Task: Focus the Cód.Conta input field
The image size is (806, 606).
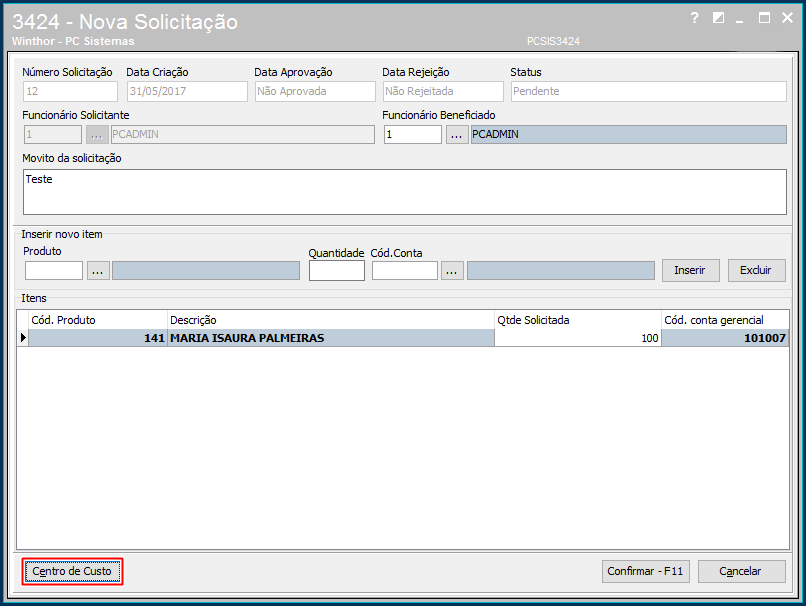Action: point(405,270)
